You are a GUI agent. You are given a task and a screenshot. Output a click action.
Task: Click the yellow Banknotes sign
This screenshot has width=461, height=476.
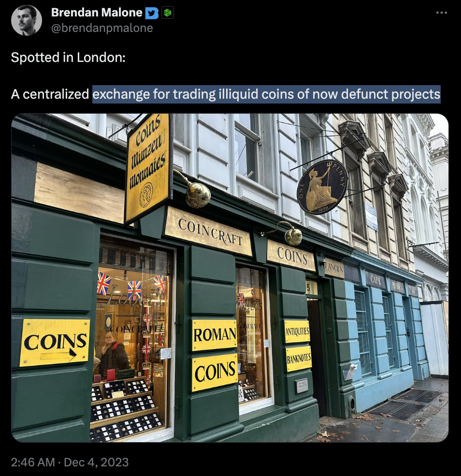point(299,358)
